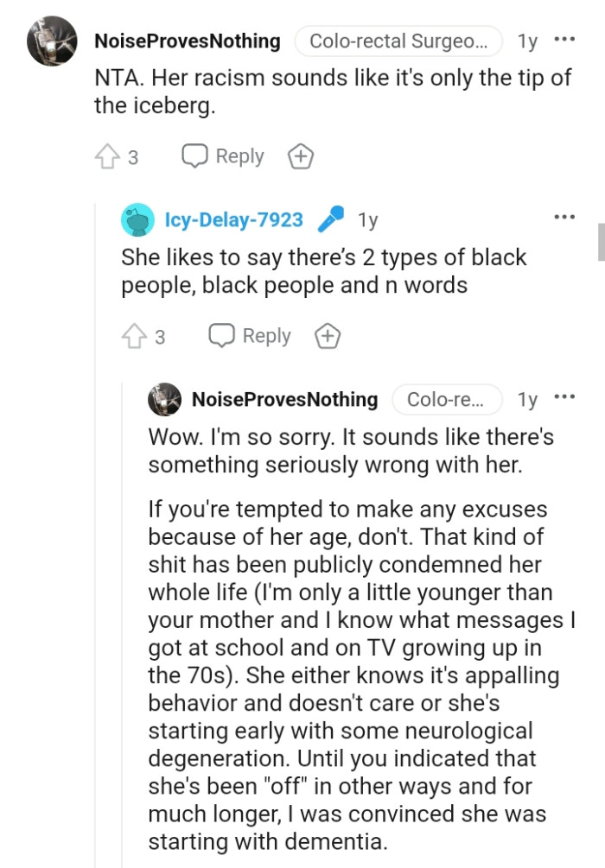Click Icy-Delay-7923's profile avatar
Screen dimensions: 605x868
tap(137, 219)
